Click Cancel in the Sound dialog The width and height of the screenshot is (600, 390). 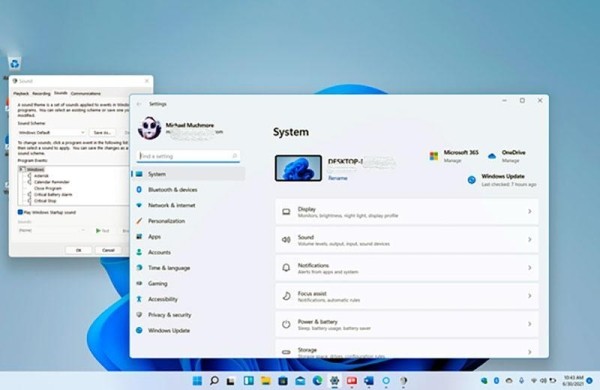pos(108,250)
